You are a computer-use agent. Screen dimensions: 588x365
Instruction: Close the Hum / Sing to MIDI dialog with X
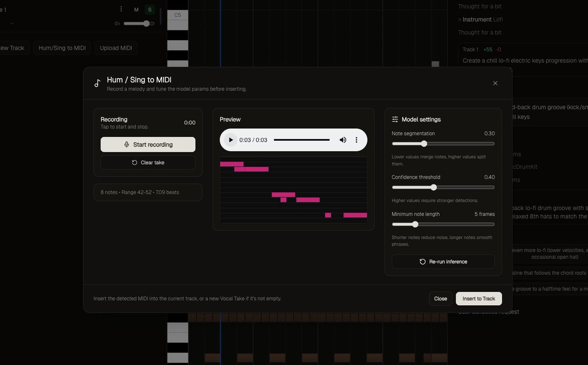coord(495,83)
